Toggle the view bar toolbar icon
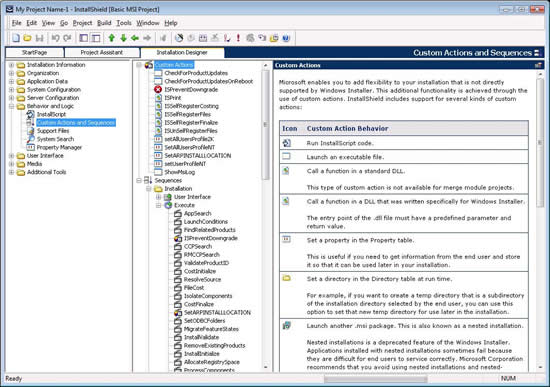 point(95,38)
